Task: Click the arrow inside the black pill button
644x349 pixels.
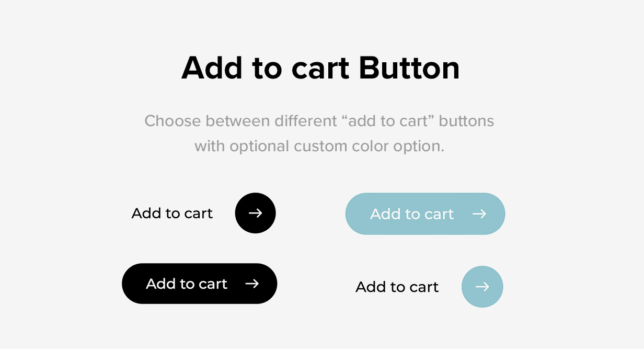Action: click(x=252, y=284)
